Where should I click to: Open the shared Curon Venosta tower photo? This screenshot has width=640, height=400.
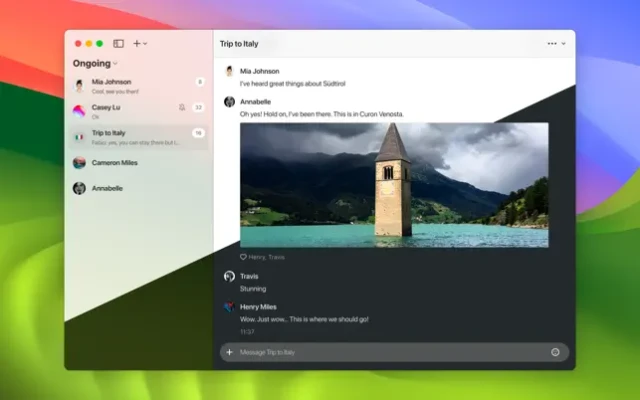point(394,185)
